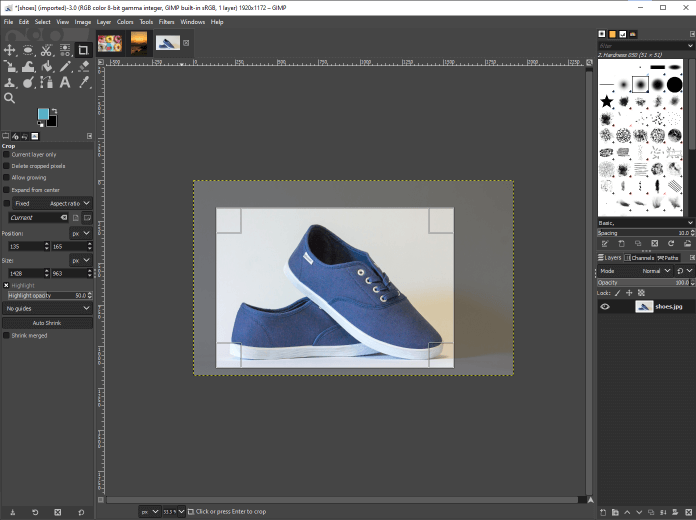Select the Eraser tool
The image size is (696, 520).
pos(83,67)
